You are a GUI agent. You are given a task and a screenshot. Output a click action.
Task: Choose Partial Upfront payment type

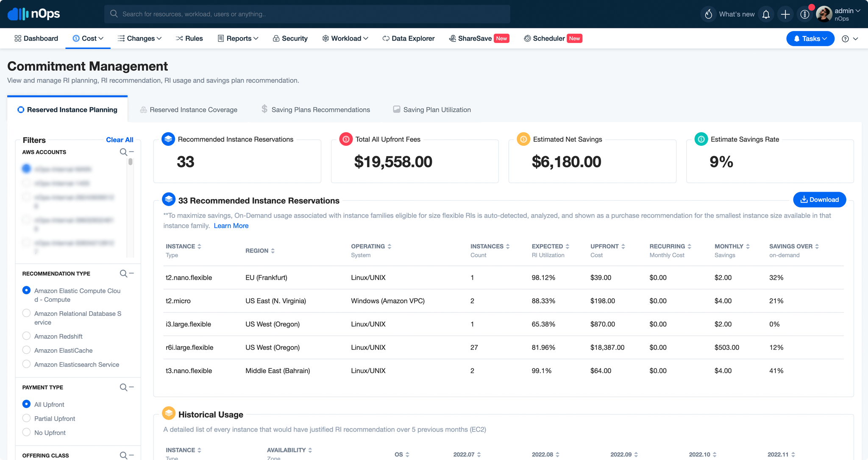26,418
